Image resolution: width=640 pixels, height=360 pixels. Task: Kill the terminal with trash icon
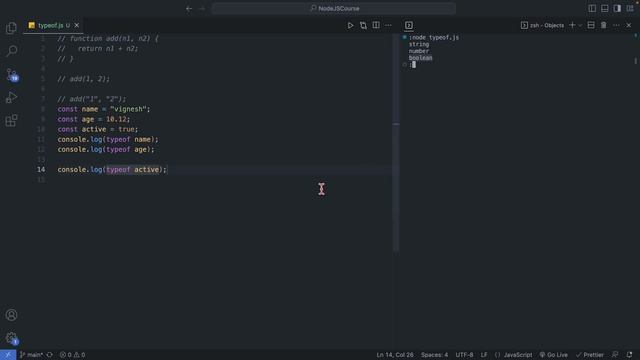tap(604, 25)
